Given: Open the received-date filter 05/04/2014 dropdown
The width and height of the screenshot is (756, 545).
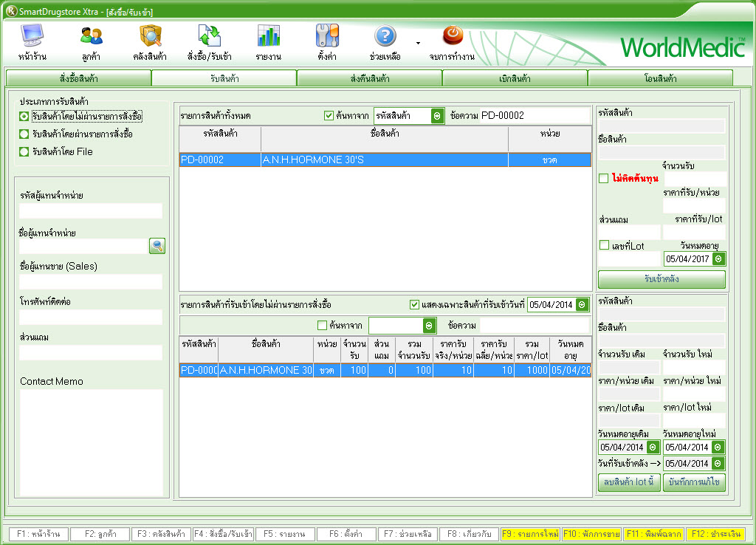Looking at the screenshot, I should tap(582, 305).
